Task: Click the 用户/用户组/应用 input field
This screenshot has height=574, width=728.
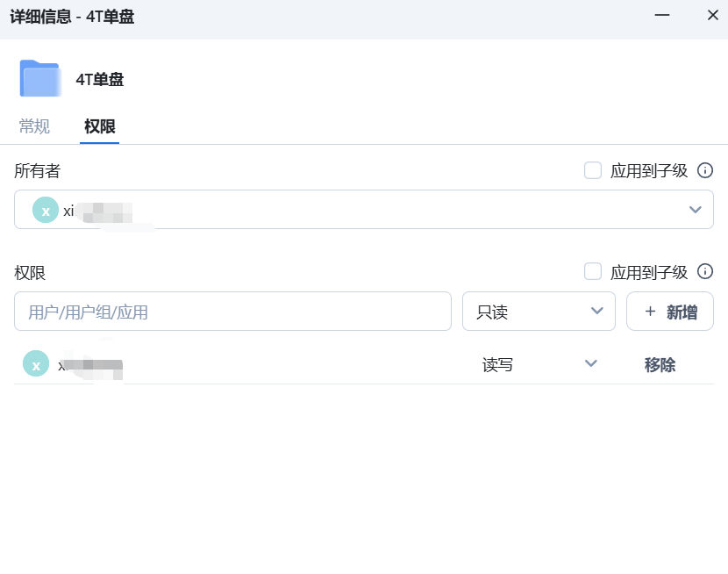Action: [x=232, y=311]
